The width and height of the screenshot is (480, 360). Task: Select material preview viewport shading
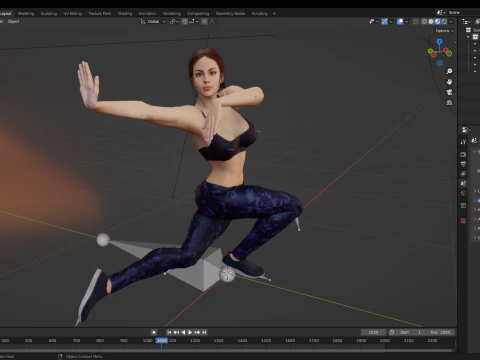tap(437, 22)
